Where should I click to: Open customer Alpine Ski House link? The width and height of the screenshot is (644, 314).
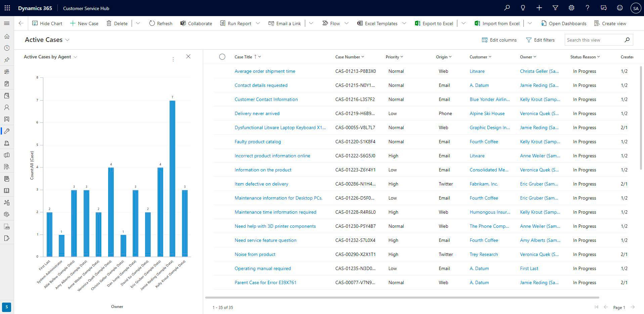[x=487, y=113]
